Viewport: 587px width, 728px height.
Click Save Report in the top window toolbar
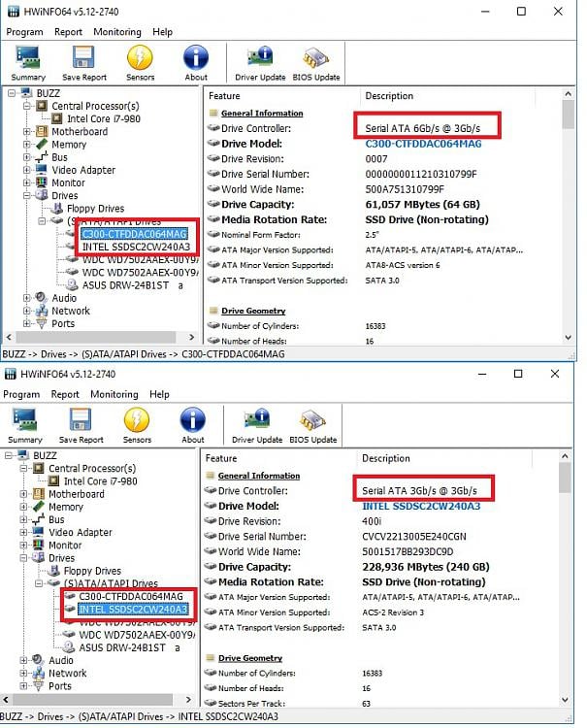click(84, 63)
